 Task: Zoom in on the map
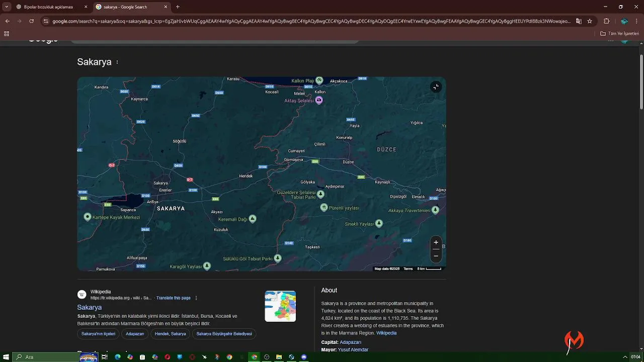click(436, 242)
